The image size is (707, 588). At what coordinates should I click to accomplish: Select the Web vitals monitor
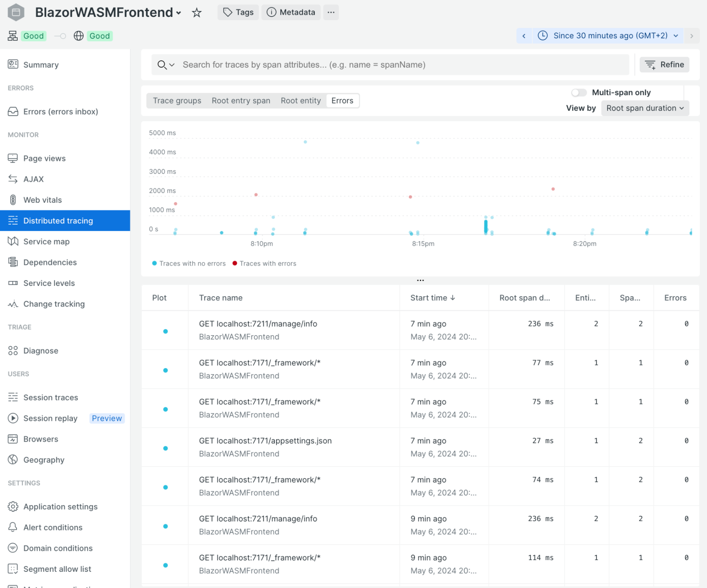42,200
